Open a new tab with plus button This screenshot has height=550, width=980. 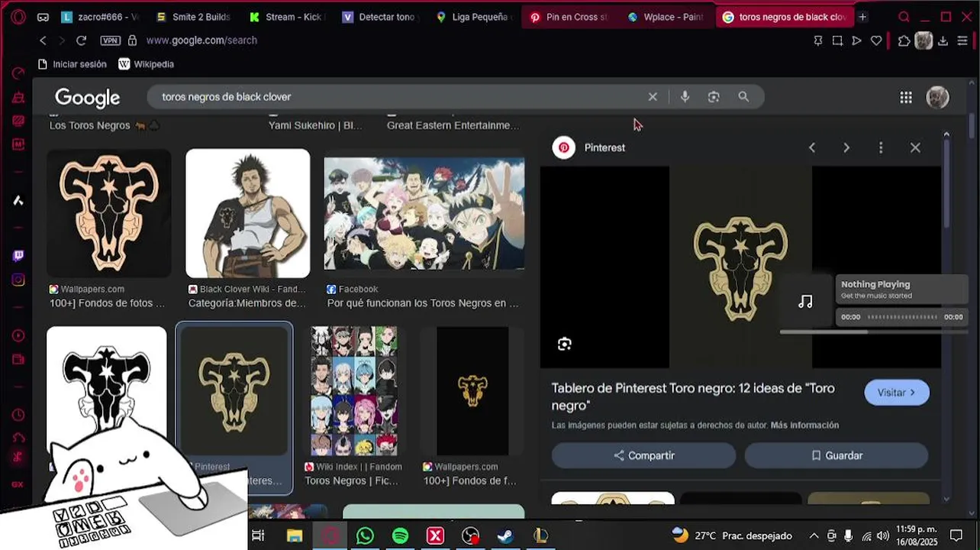click(862, 17)
